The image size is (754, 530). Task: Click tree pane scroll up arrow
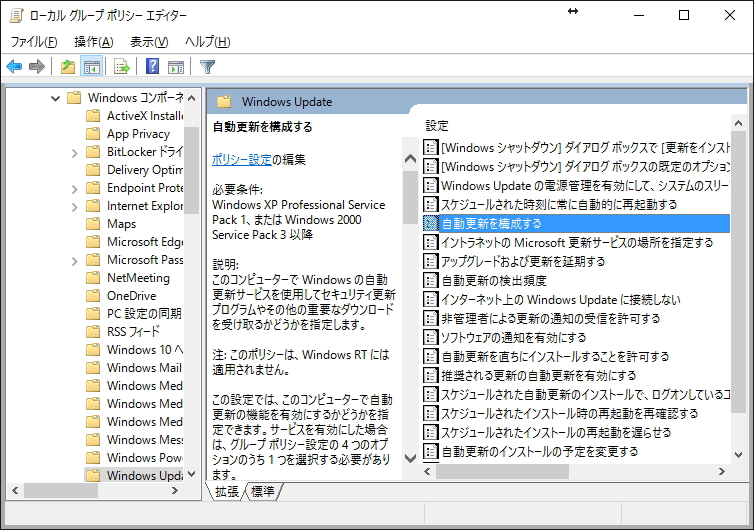(x=191, y=98)
